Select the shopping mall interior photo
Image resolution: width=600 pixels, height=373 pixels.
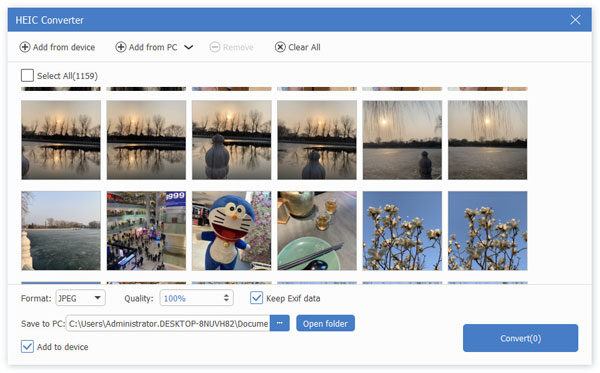point(146,231)
